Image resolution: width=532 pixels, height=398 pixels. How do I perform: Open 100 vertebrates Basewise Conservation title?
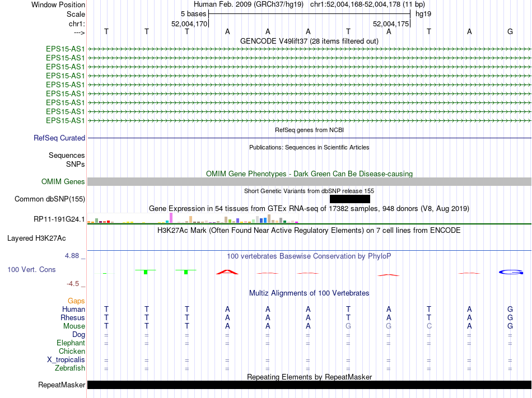coord(309,256)
